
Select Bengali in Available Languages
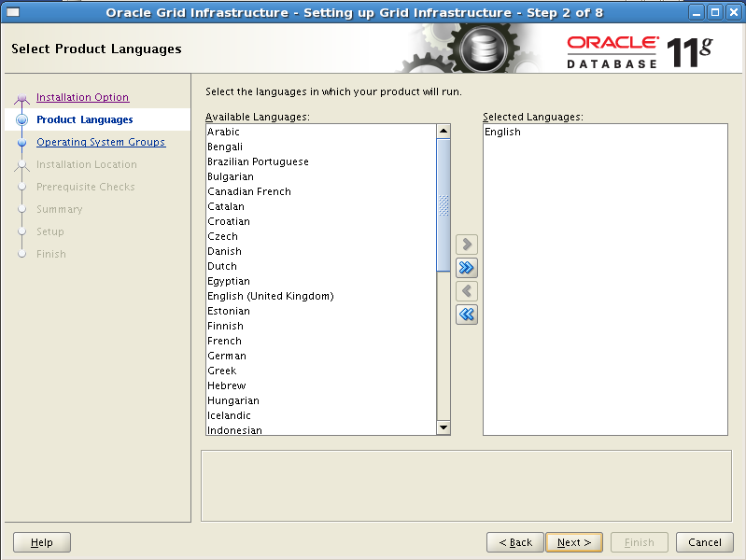tap(321, 147)
